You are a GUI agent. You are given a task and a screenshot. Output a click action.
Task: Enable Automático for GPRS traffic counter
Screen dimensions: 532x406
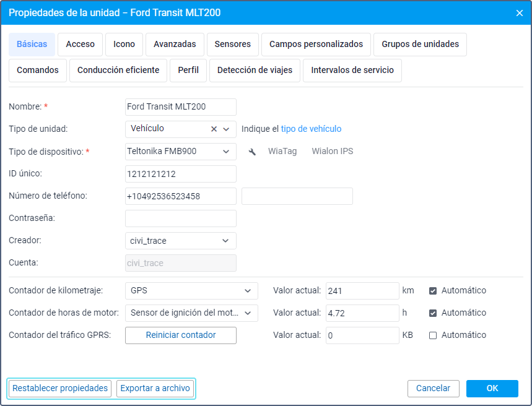[433, 335]
